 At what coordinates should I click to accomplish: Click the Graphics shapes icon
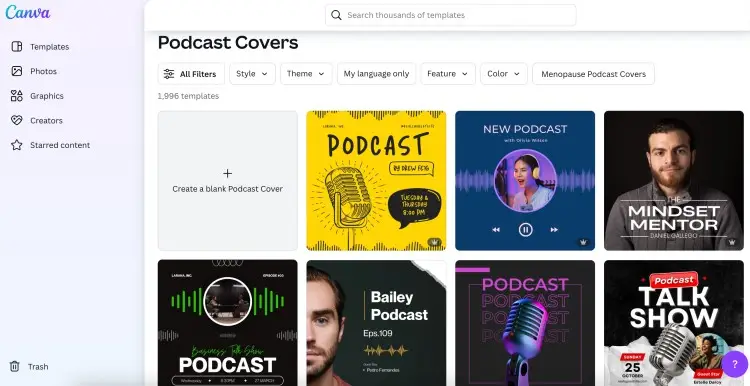click(17, 96)
